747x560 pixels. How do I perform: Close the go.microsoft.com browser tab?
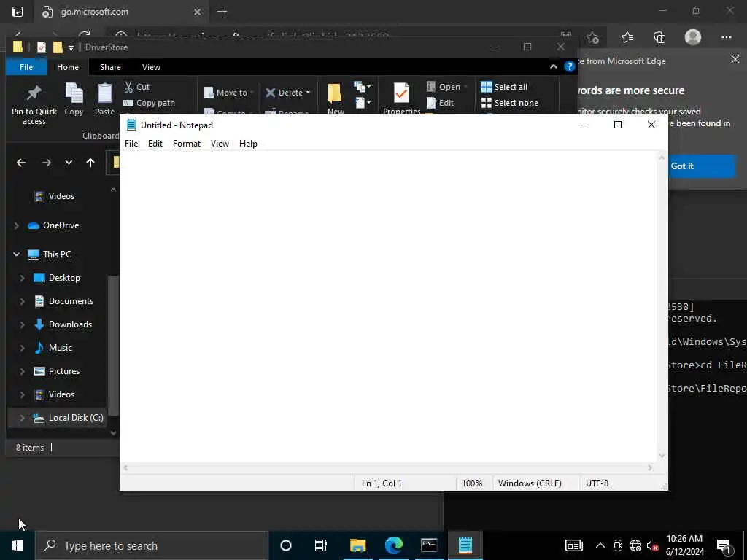coord(197,12)
